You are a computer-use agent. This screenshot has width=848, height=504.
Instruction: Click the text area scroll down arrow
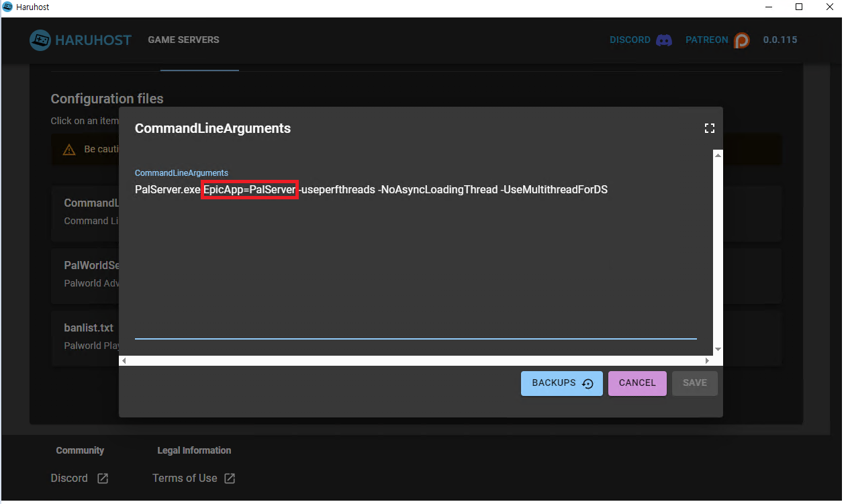tap(718, 350)
